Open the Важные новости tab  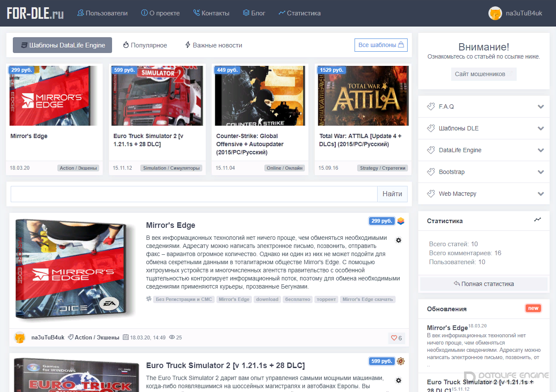tap(213, 45)
